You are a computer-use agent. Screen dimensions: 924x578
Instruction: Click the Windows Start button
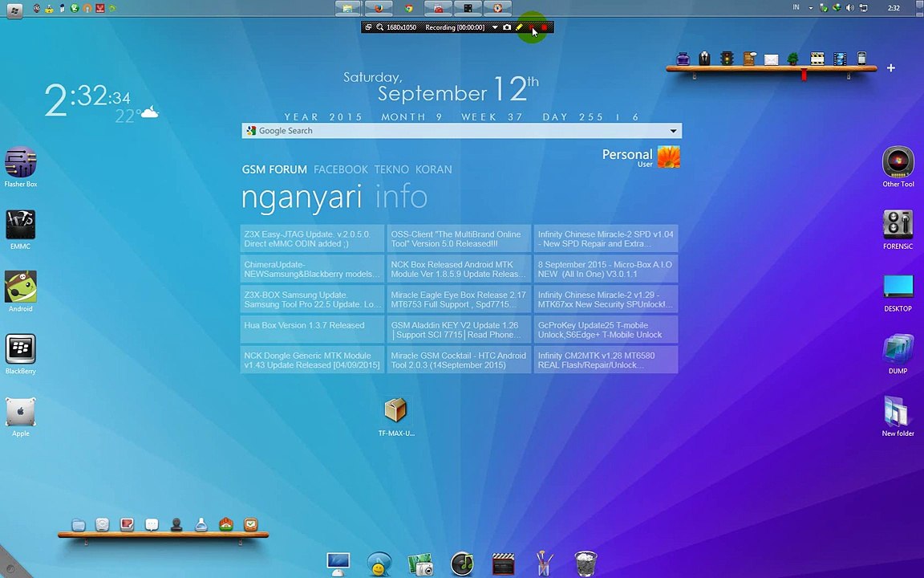click(14, 10)
